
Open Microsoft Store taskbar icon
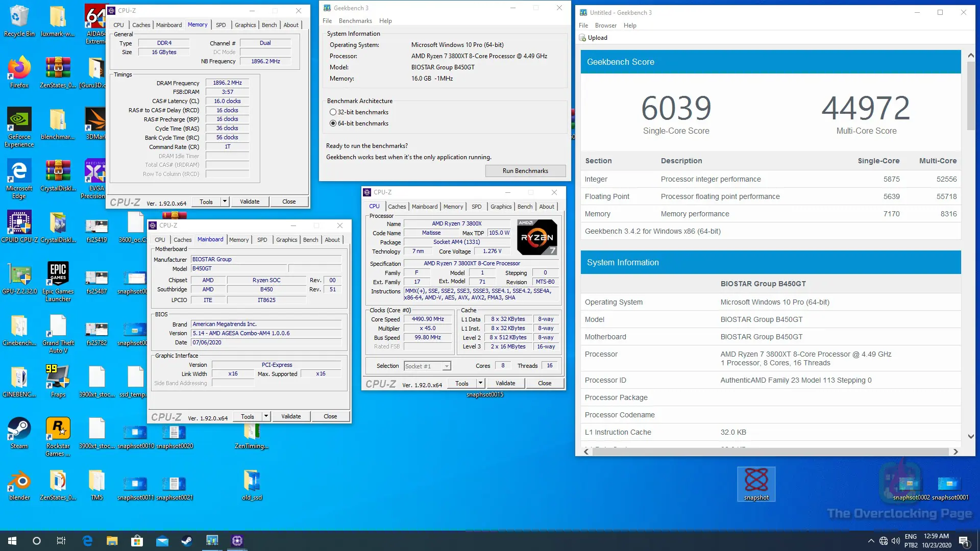(x=137, y=541)
